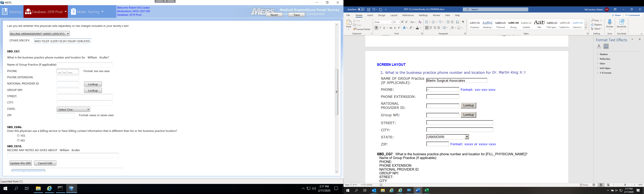Click the Clear All Formatting icon
The width and height of the screenshot is (644, 194).
point(420,22)
